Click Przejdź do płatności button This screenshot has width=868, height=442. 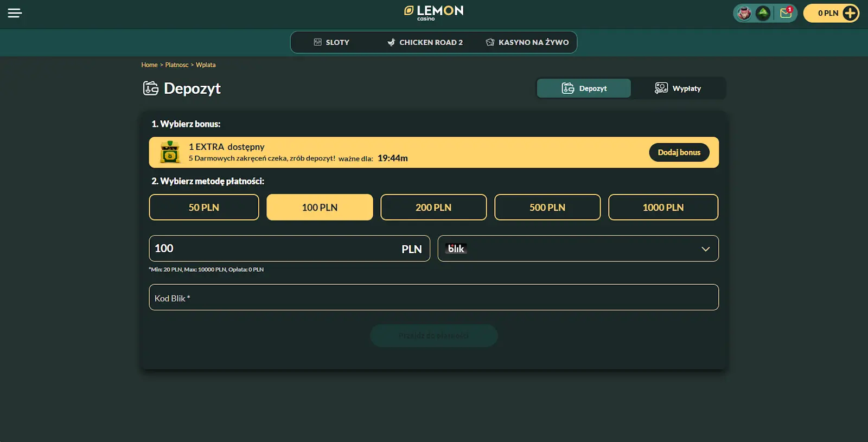pos(433,336)
